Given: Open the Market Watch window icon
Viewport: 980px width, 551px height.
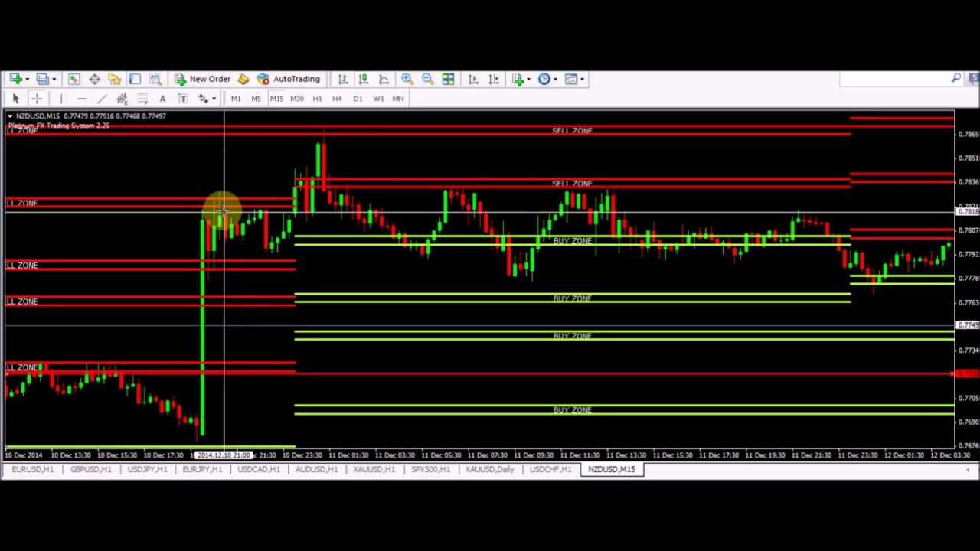Looking at the screenshot, I should click(x=73, y=79).
